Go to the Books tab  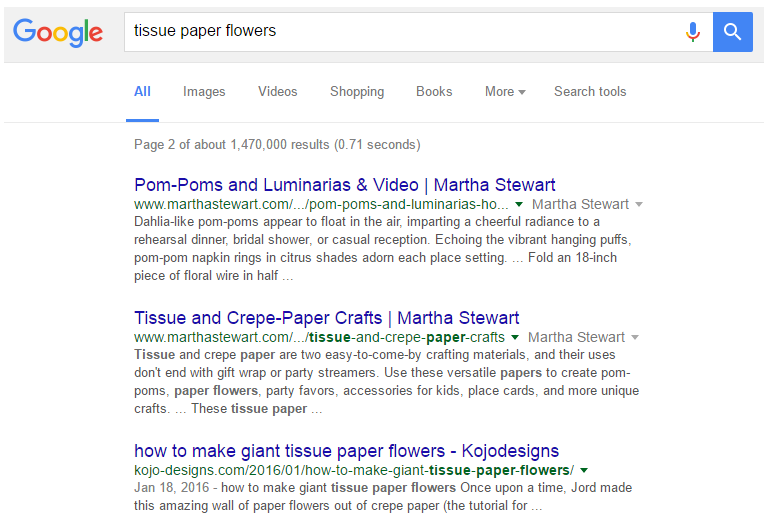[x=434, y=91]
